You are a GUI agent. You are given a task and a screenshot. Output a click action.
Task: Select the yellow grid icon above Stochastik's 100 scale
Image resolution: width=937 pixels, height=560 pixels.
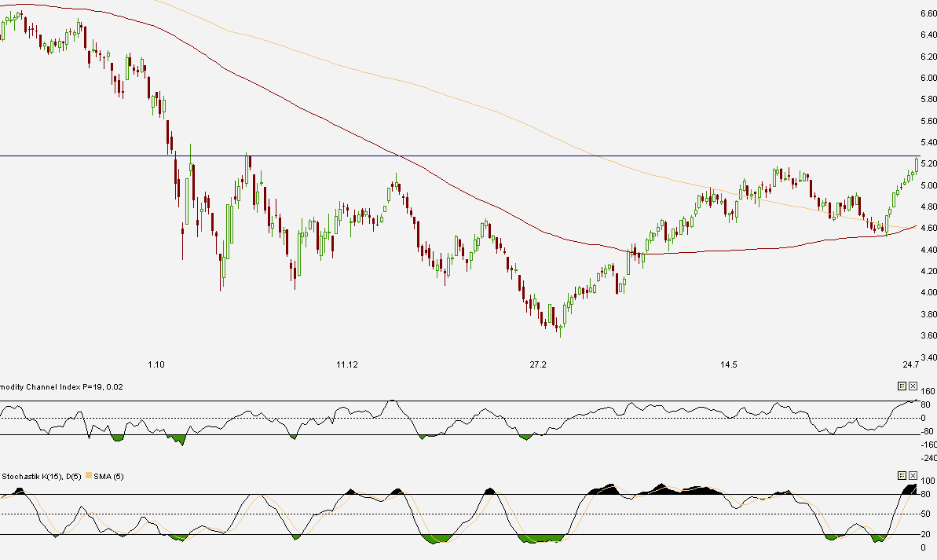click(902, 475)
